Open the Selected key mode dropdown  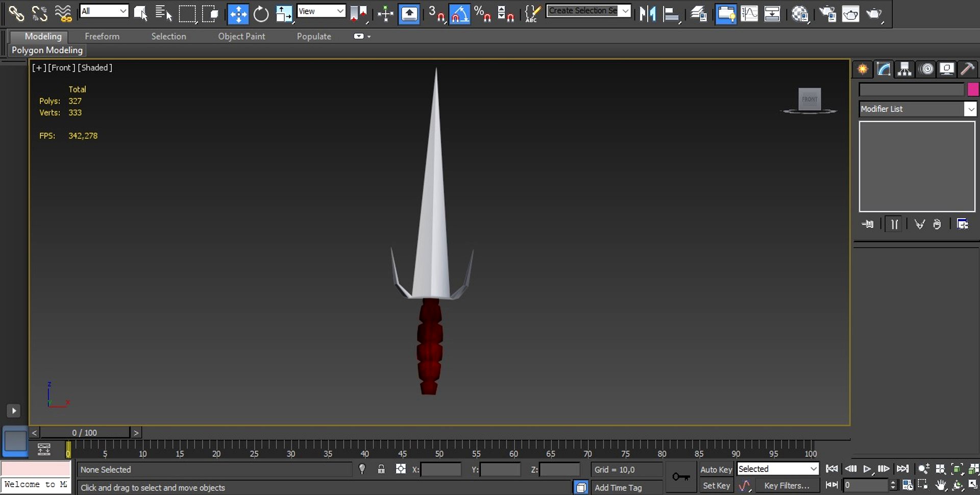[778, 469]
